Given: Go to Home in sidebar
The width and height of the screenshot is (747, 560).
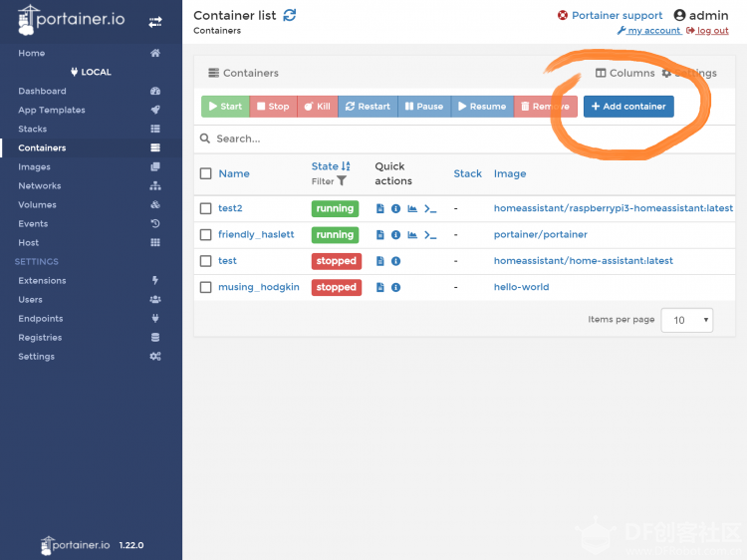Looking at the screenshot, I should click(x=91, y=53).
